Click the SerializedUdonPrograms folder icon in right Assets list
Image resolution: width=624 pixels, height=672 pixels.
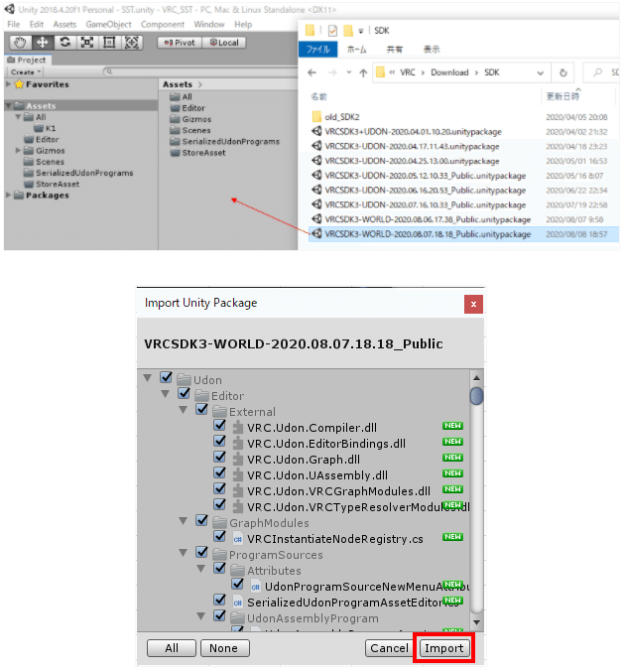coord(175,141)
